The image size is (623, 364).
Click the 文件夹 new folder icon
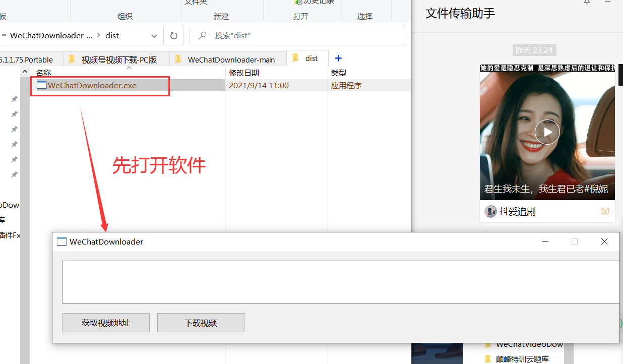(197, 3)
